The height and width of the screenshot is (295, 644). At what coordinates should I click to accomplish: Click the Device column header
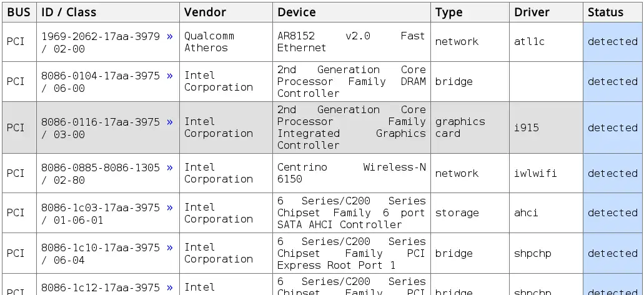point(352,12)
